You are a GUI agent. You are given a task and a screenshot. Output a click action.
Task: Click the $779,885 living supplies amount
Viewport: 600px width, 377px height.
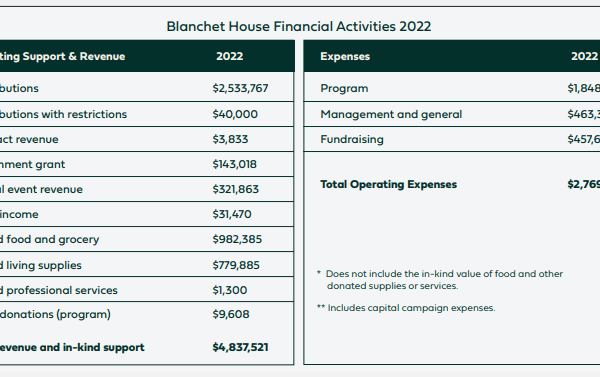coord(236,265)
